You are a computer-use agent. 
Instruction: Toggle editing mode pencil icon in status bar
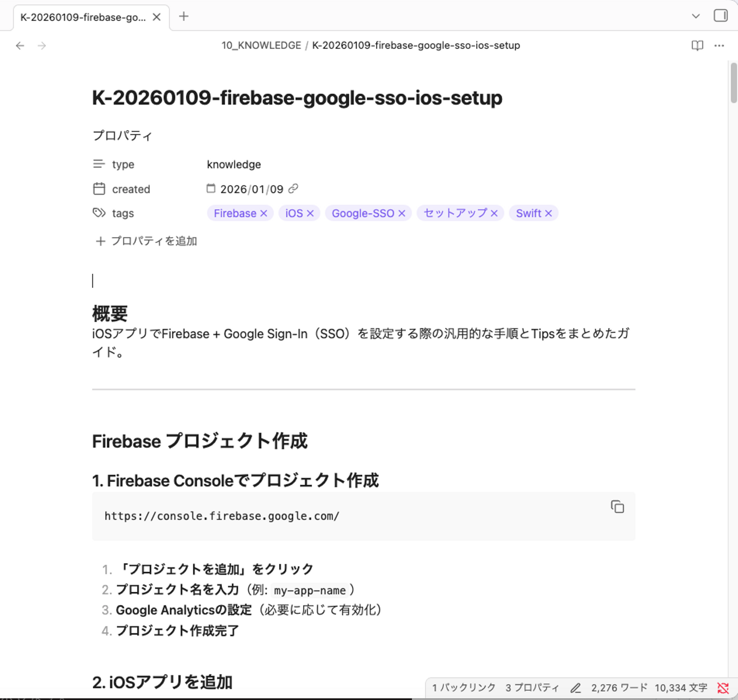click(x=576, y=688)
